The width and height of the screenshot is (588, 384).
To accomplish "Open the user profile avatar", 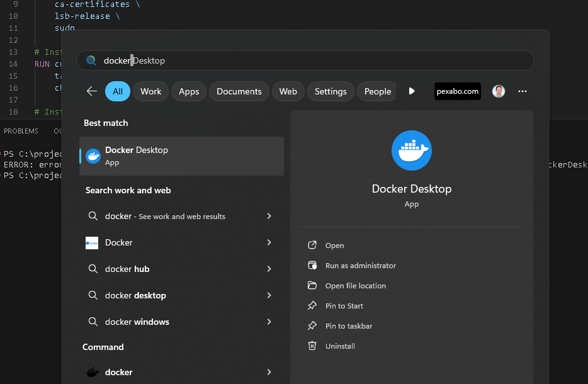I will point(499,91).
